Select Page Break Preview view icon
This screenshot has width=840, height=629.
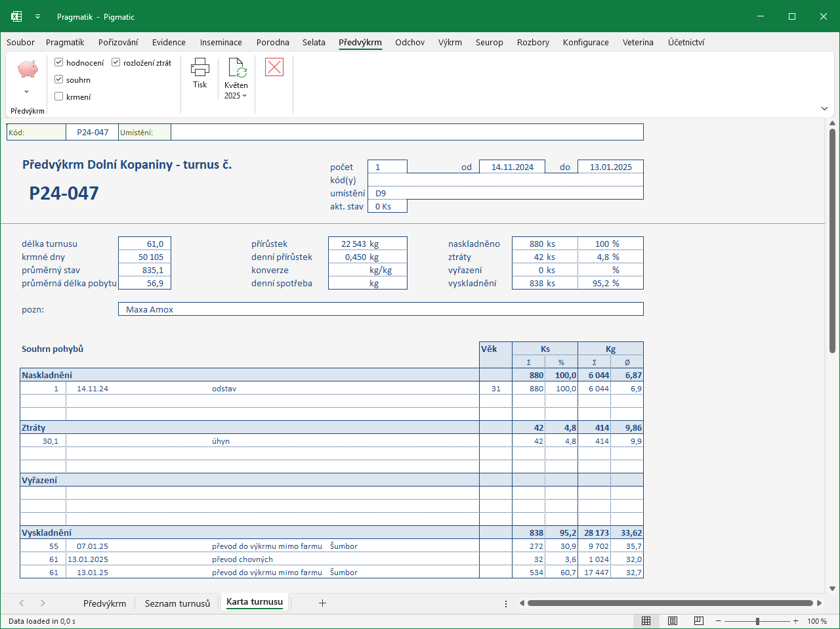(699, 621)
